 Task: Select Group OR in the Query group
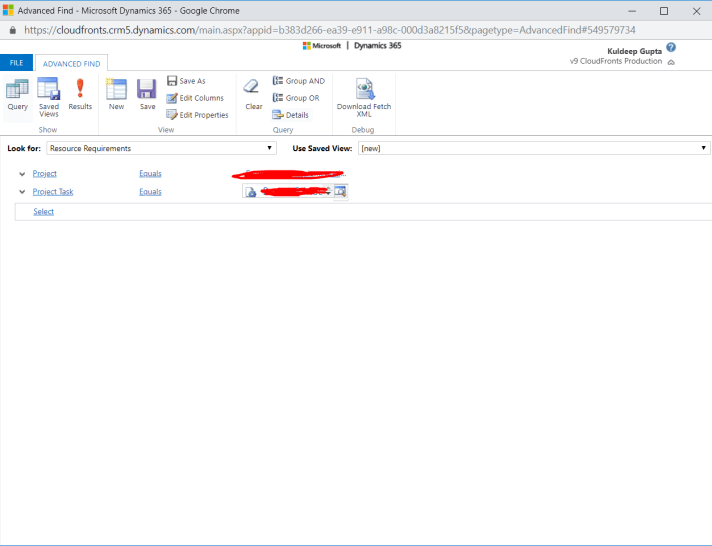coord(296,98)
